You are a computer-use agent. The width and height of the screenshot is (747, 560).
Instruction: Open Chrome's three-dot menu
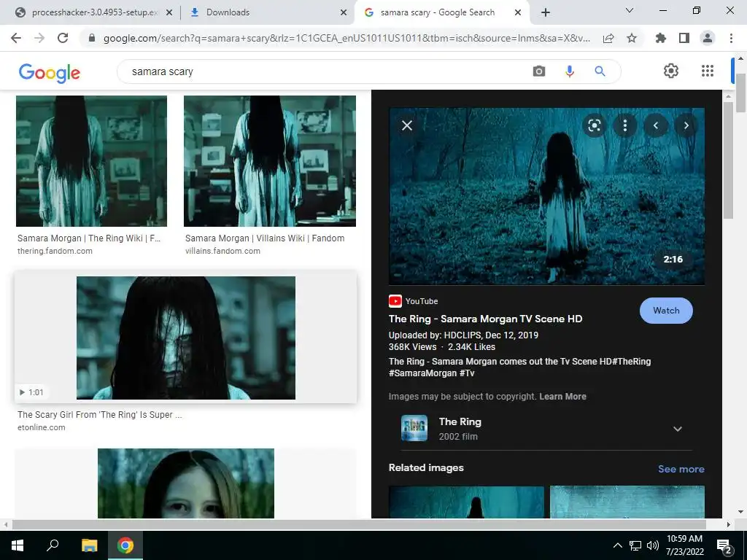[731, 38]
